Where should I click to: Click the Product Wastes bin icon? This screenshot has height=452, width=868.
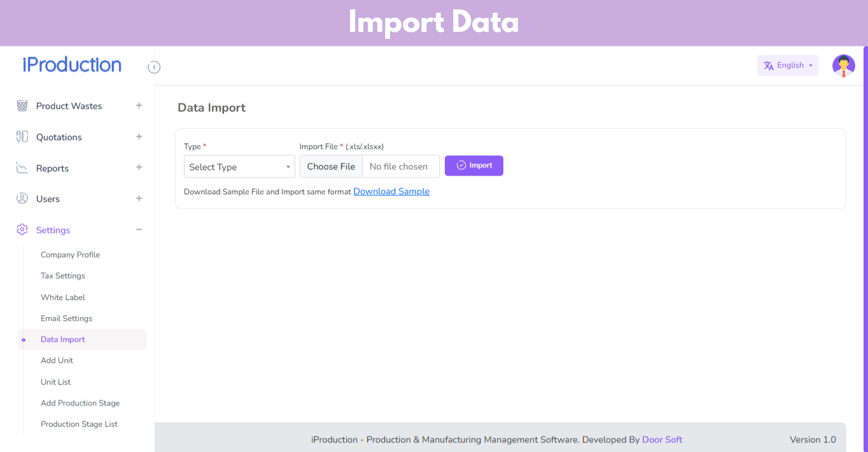22,106
